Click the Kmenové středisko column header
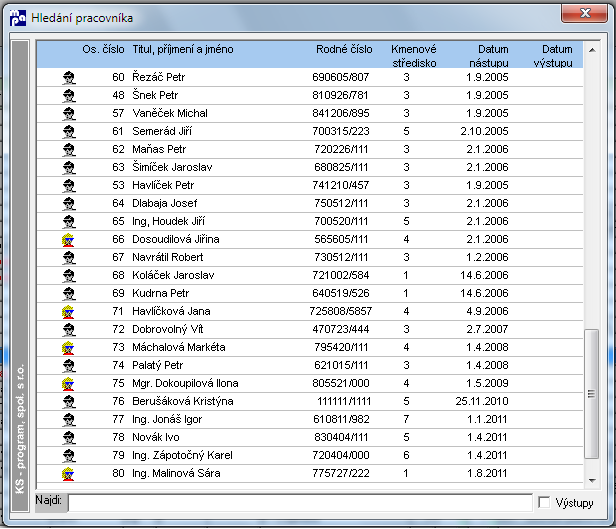The image size is (616, 529). click(x=414, y=56)
